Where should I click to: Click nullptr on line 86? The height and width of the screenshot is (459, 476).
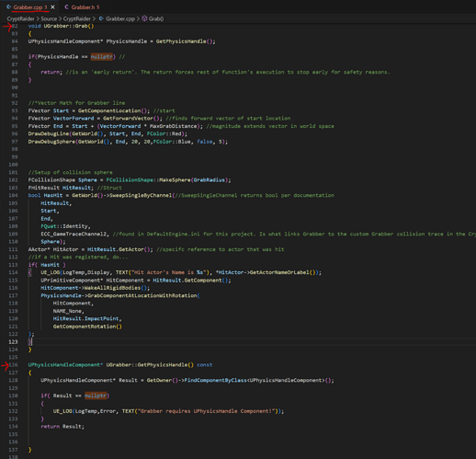click(x=102, y=57)
